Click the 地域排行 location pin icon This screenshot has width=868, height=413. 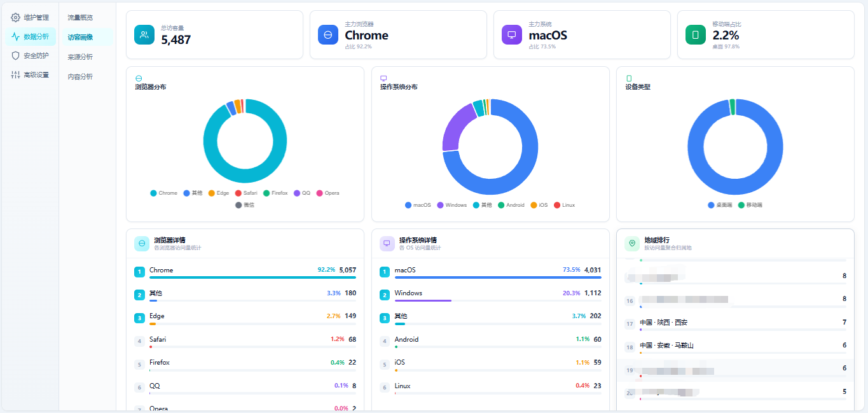632,243
